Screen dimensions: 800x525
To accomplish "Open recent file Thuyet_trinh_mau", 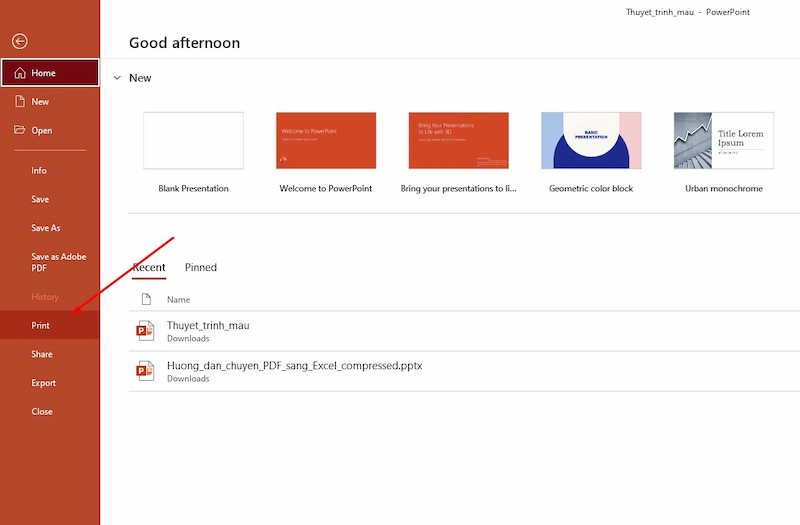I will pyautogui.click(x=464, y=331).
